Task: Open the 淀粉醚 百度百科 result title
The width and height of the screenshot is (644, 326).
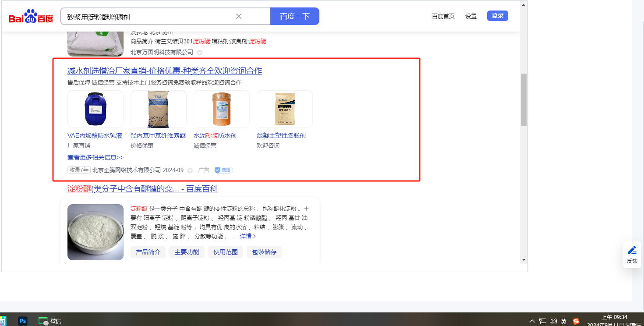Action: [x=142, y=189]
